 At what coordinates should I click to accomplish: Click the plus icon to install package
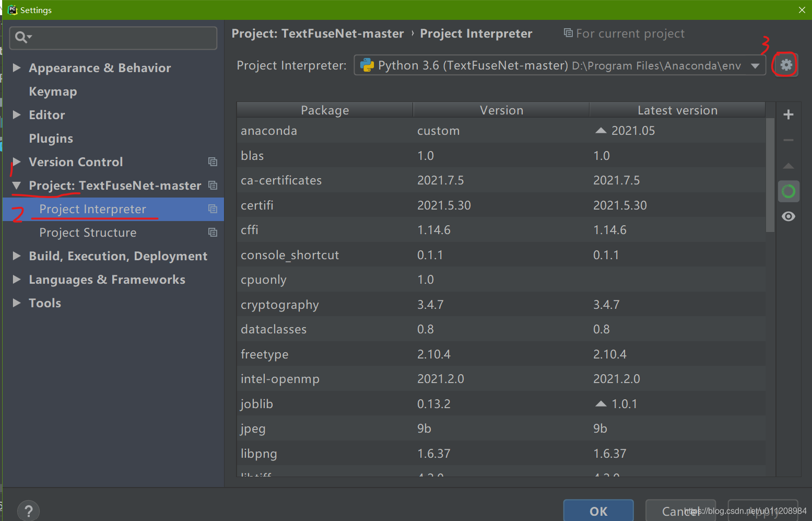[x=789, y=114]
